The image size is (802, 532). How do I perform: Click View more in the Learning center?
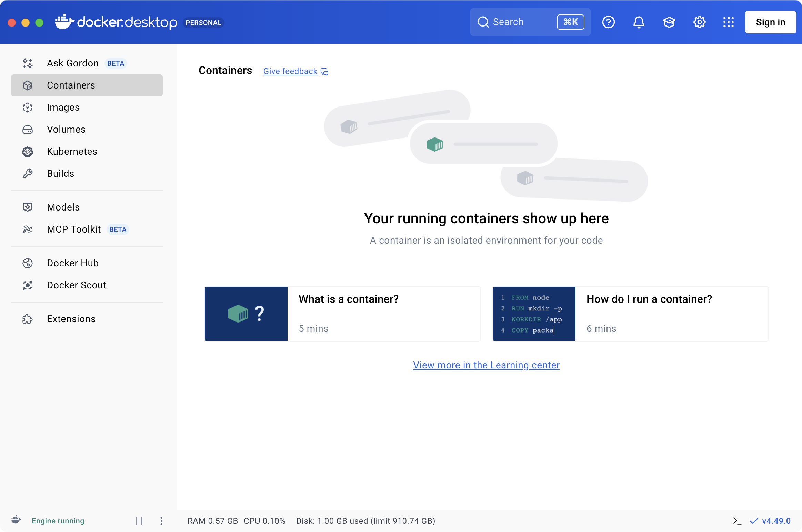[486, 365]
